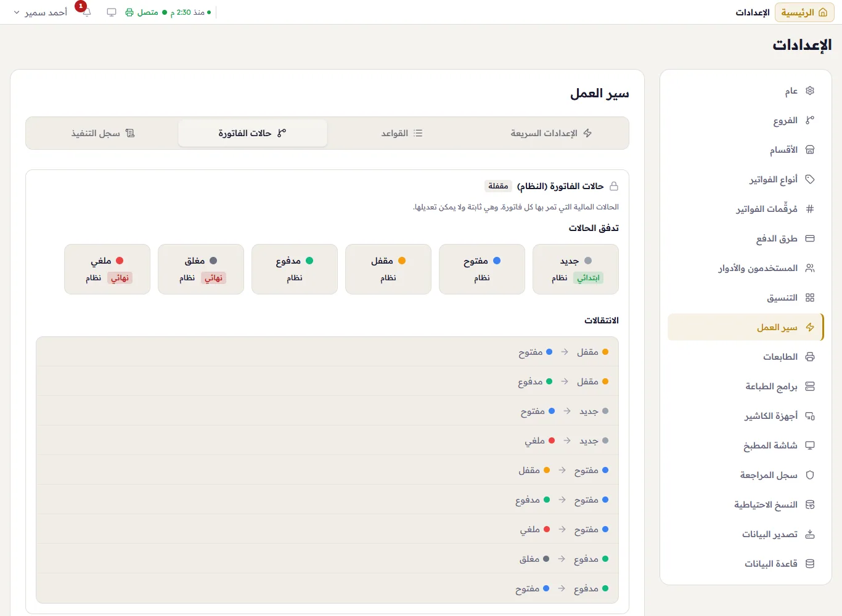Click the مفتوح status card
Image resolution: width=842 pixels, height=616 pixels.
[482, 269]
